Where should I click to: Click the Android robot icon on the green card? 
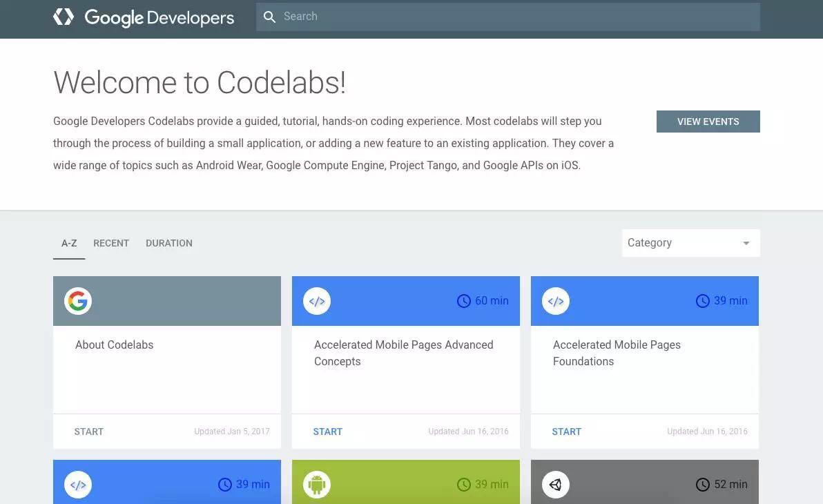[x=317, y=484]
